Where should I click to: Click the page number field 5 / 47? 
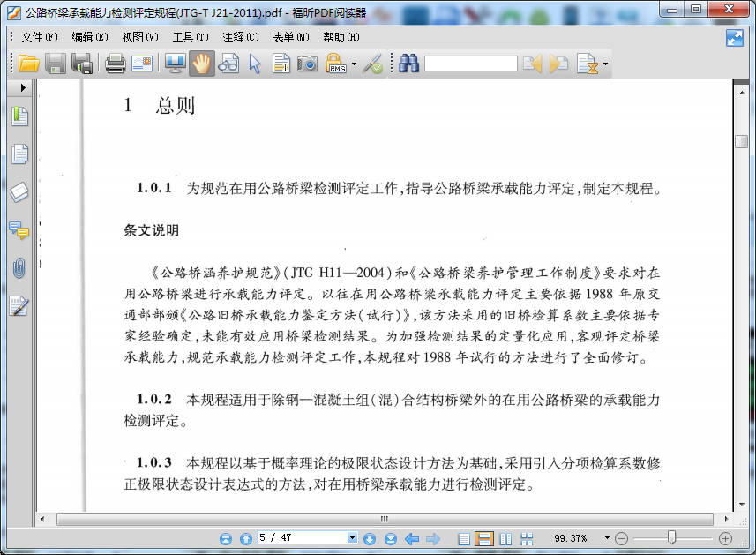point(303,537)
